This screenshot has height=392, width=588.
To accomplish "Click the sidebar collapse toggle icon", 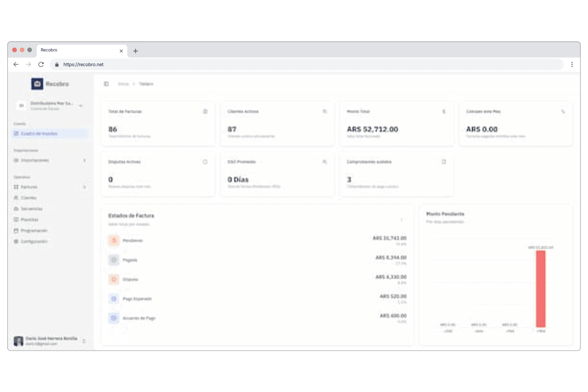I will coord(106,84).
